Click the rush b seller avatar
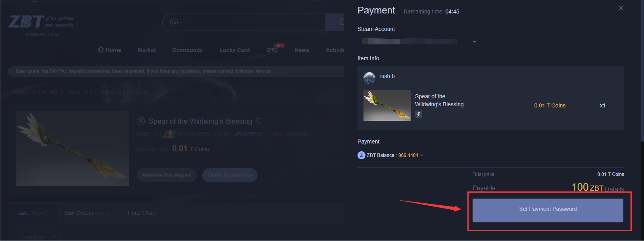644x241 pixels. [369, 78]
